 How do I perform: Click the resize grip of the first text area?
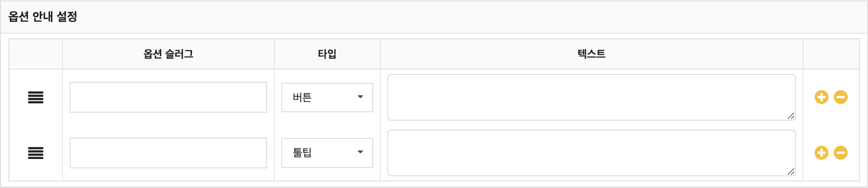pyautogui.click(x=790, y=116)
